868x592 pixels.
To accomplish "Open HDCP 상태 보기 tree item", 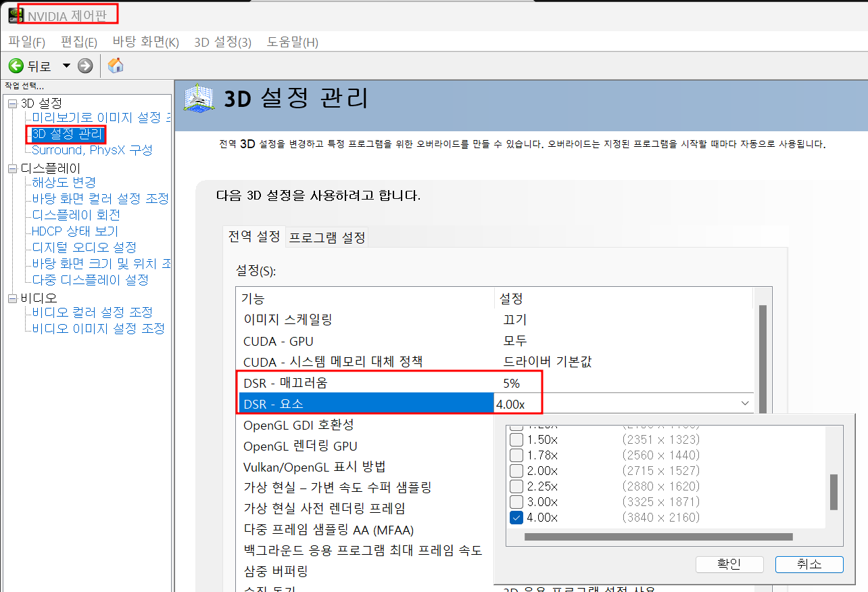I will (x=74, y=231).
